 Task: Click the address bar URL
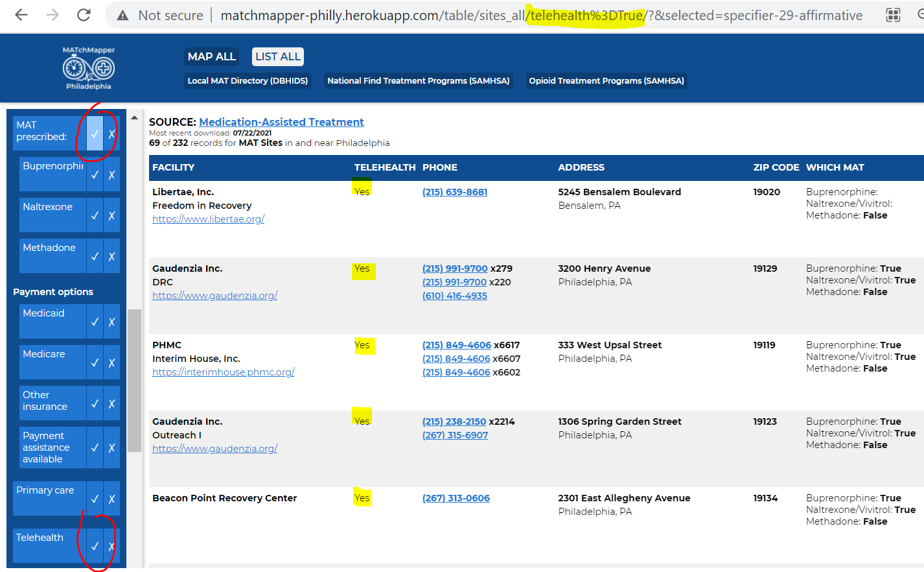pyautogui.click(x=541, y=15)
